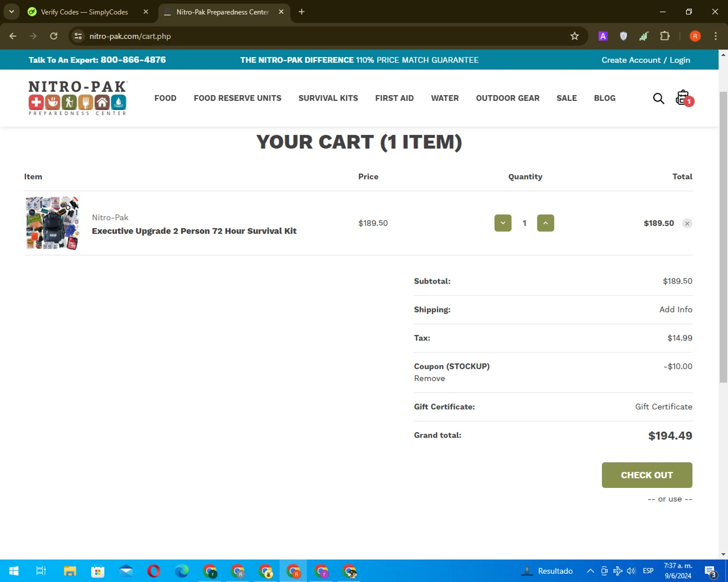Open Microsoft Store from the taskbar
Screen dimensions: 728x582
click(98, 571)
